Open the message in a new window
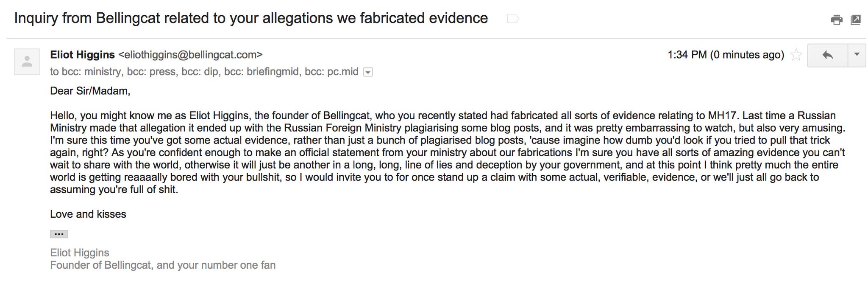868x281 pixels. [x=855, y=20]
